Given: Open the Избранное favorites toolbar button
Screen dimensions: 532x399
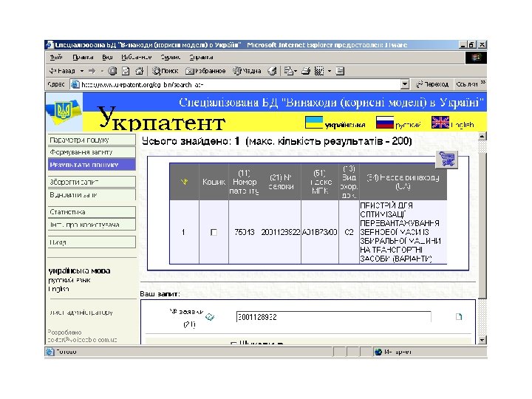Looking at the screenshot, I should coord(205,71).
